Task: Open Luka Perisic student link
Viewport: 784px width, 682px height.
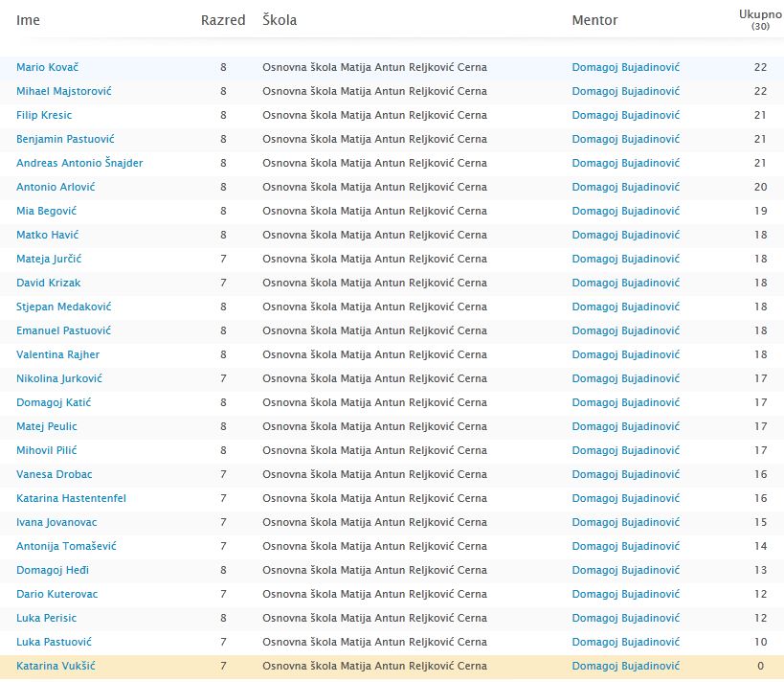Action: (x=46, y=619)
